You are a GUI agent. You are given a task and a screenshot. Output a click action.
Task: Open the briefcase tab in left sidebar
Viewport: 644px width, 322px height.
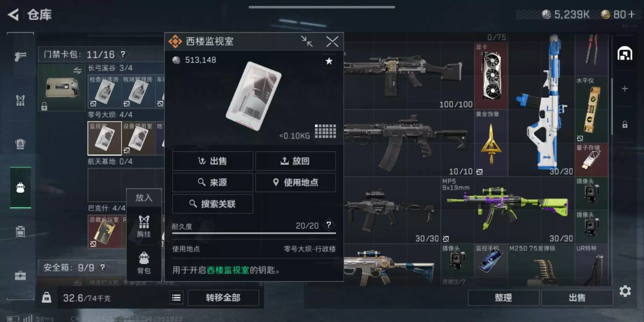click(20, 275)
